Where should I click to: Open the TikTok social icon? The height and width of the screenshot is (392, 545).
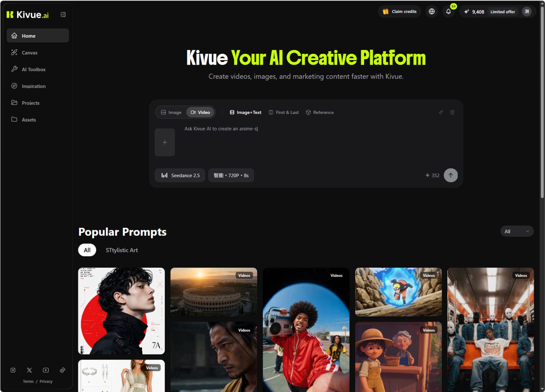click(63, 370)
